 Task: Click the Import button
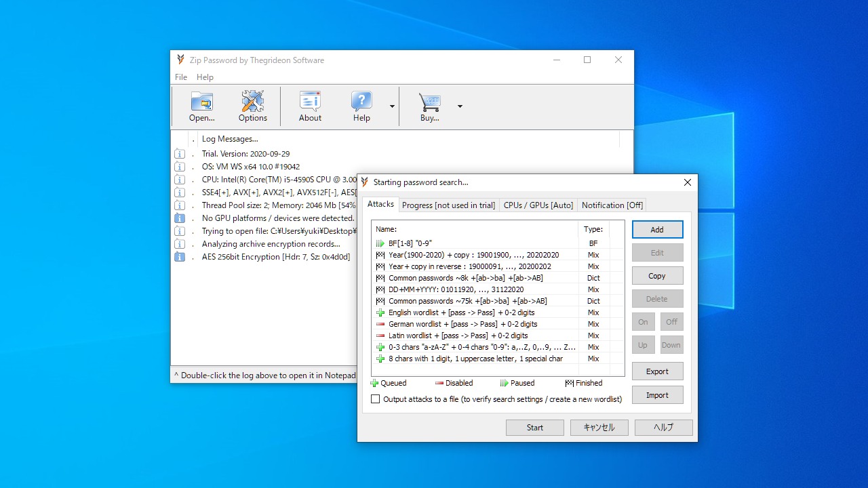tap(657, 395)
